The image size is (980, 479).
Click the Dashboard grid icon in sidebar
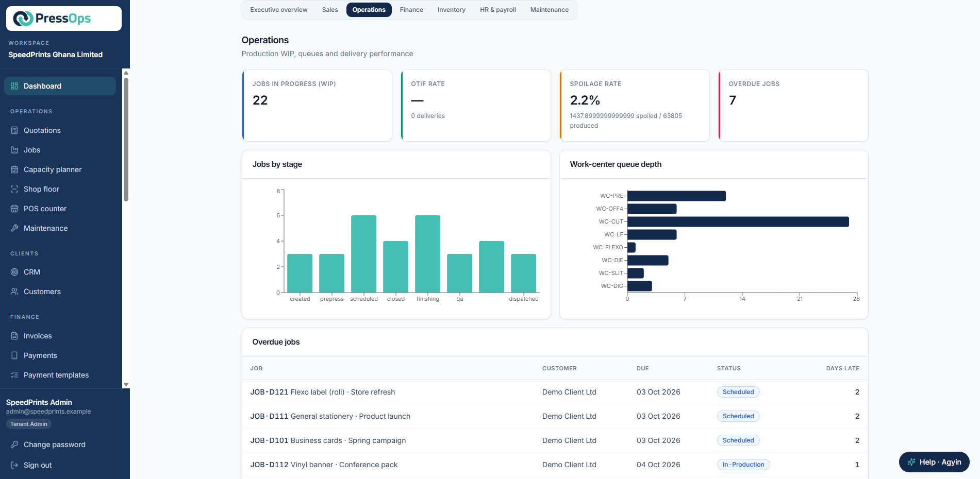pos(14,86)
